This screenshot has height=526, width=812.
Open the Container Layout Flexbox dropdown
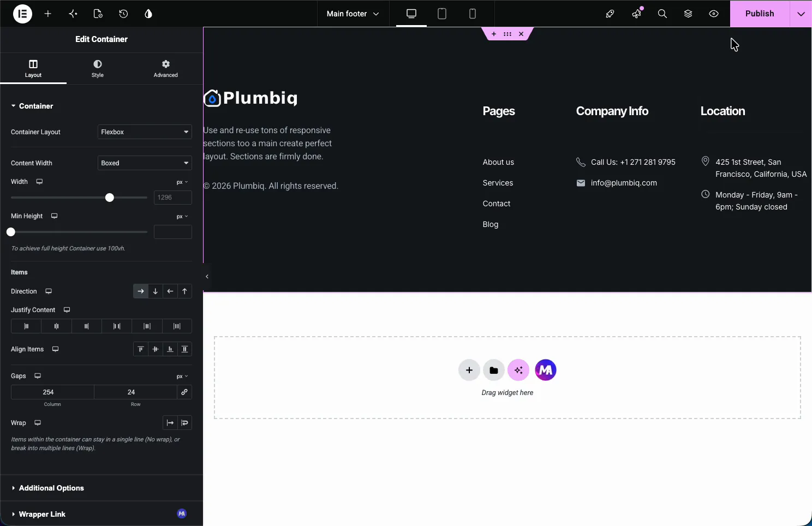[x=145, y=132]
